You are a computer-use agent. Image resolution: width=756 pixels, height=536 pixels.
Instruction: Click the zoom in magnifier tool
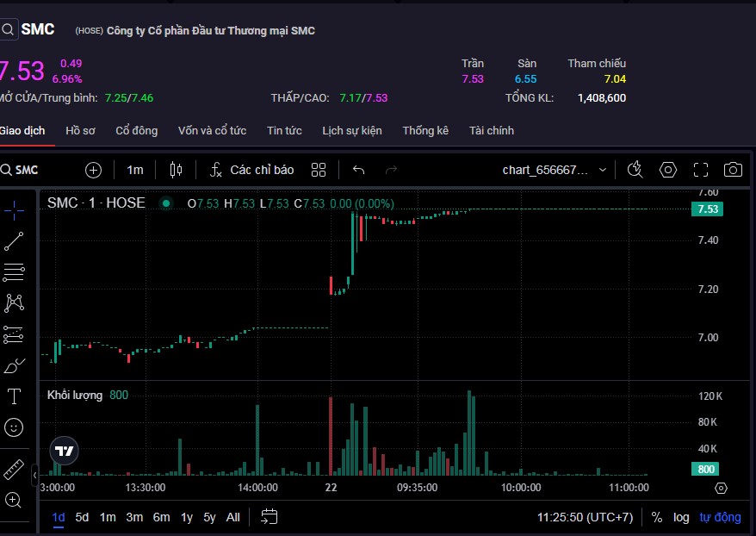pyautogui.click(x=14, y=500)
